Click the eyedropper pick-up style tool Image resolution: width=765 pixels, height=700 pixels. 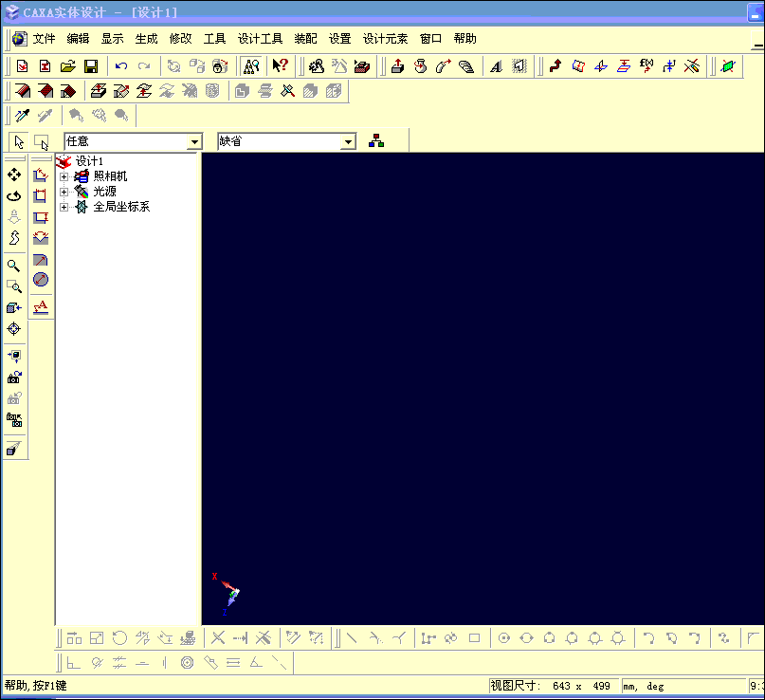[x=23, y=115]
